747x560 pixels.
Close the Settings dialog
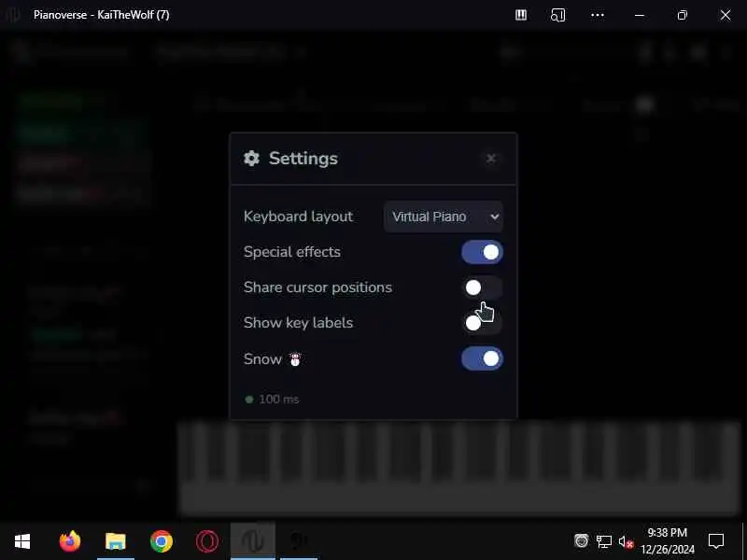pyautogui.click(x=491, y=158)
